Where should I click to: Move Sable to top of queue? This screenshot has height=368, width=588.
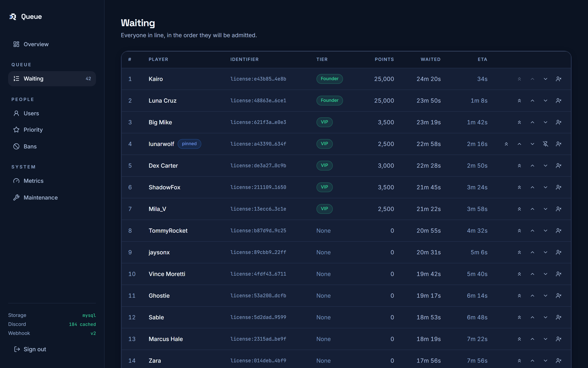pos(519,317)
